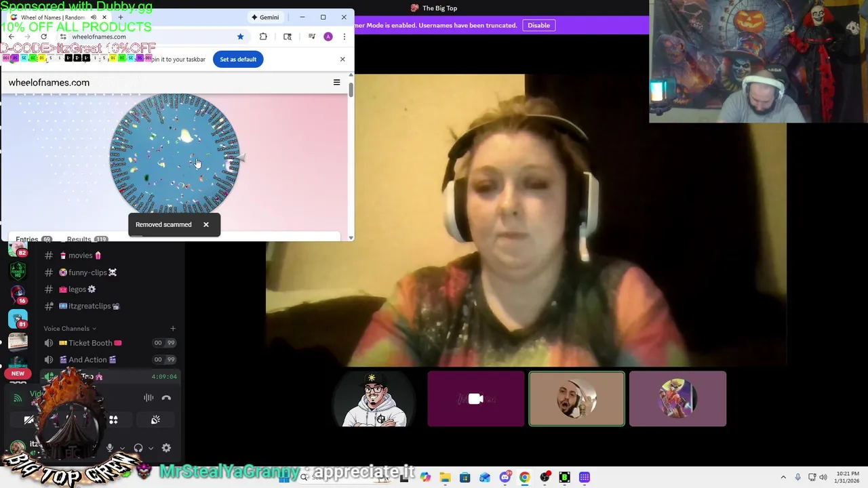The width and height of the screenshot is (868, 488).
Task: Mute Discord microphone
Action: click(109, 448)
